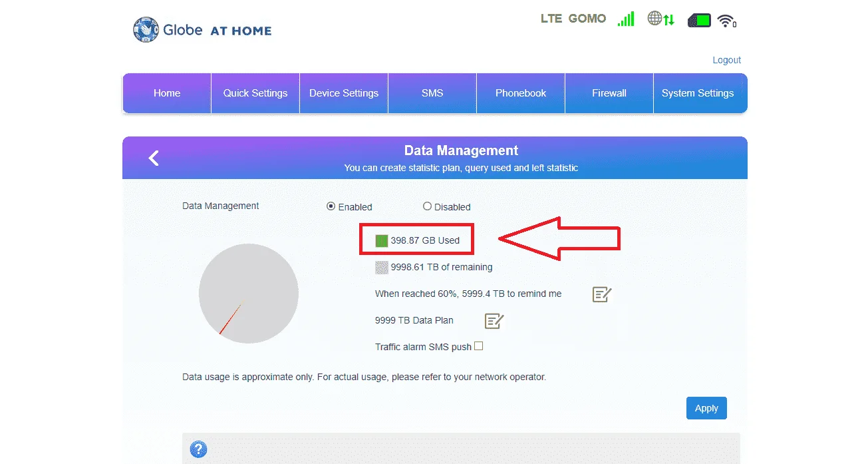The height and width of the screenshot is (464, 868).
Task: Click the 9999 TB Data Plan text
Action: [414, 320]
